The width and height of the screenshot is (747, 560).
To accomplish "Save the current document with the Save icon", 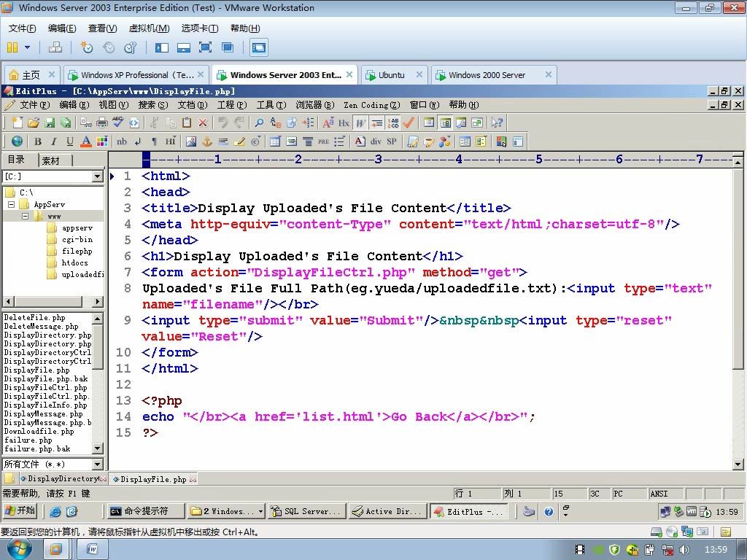I will 50,122.
